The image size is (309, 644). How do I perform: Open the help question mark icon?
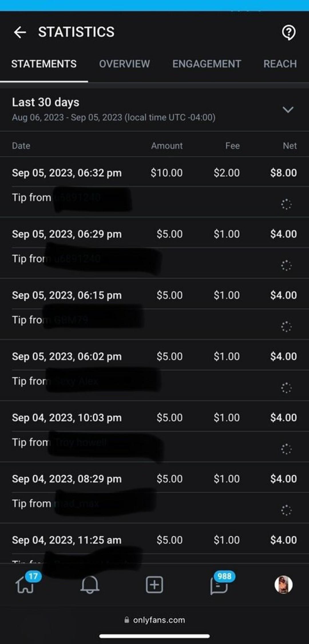click(288, 32)
